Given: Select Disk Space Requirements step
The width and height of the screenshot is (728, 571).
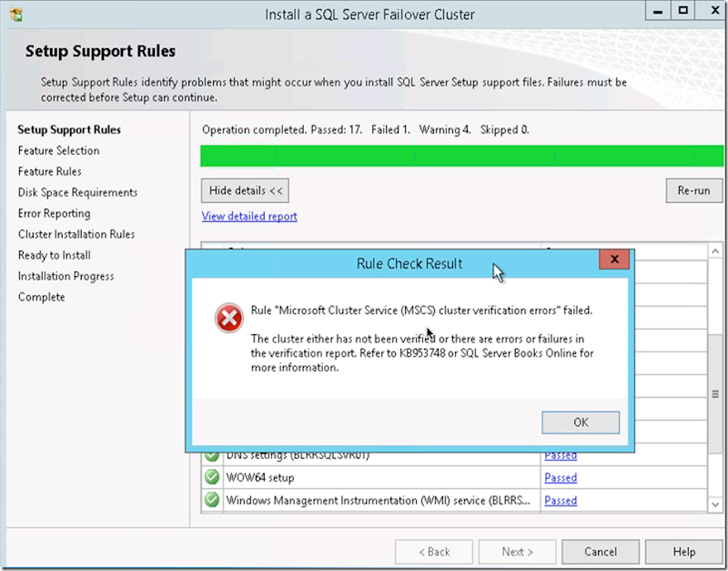Looking at the screenshot, I should (x=77, y=192).
